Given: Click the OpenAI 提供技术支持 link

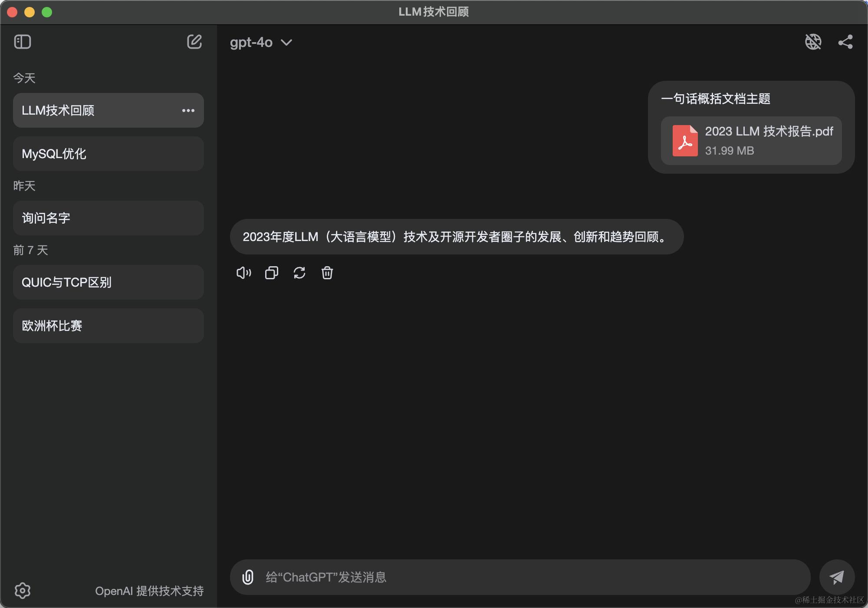Looking at the screenshot, I should (x=149, y=591).
